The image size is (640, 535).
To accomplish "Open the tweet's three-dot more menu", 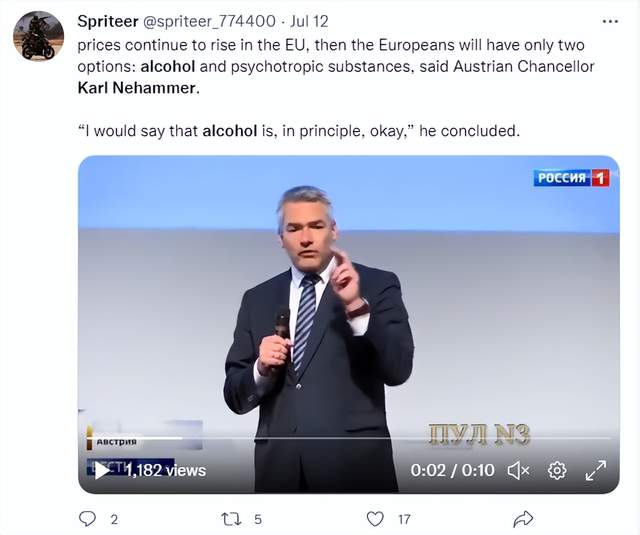I will (609, 21).
